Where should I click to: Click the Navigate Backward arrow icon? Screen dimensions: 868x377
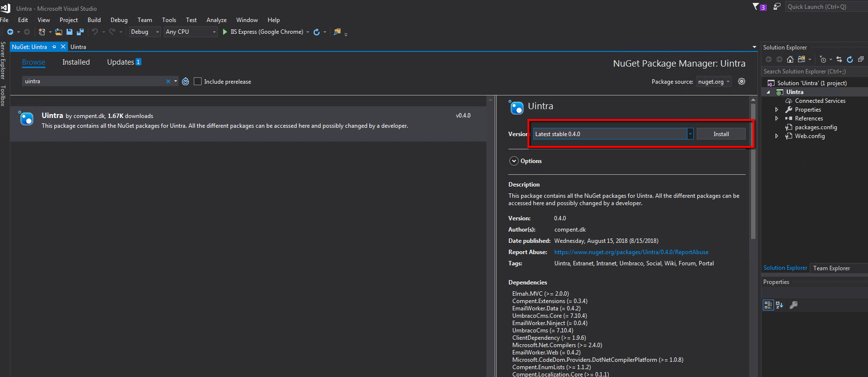coord(10,32)
